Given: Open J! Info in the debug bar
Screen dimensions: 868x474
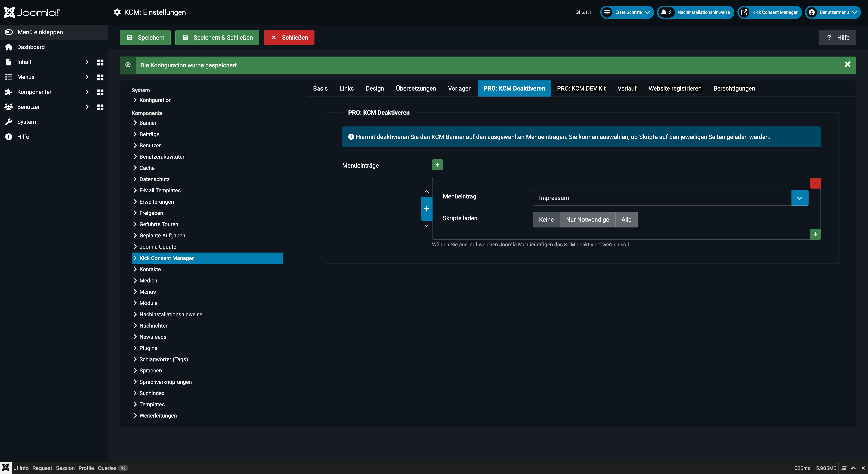Looking at the screenshot, I should [x=21, y=468].
